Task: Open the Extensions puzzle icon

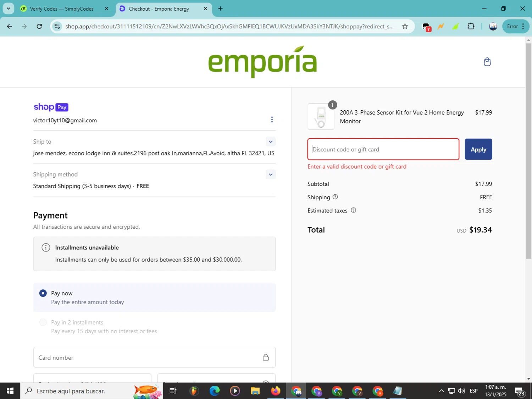Action: (x=471, y=26)
